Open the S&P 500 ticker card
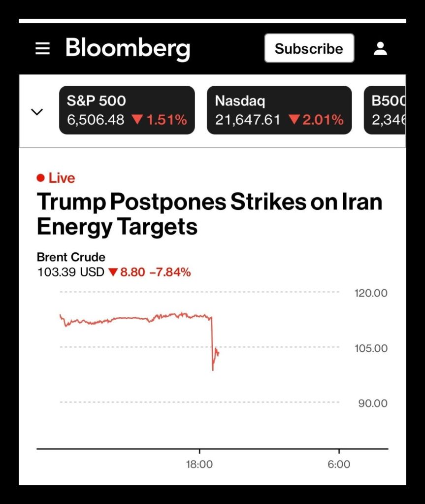Viewport: 425px width, 504px height. point(127,110)
